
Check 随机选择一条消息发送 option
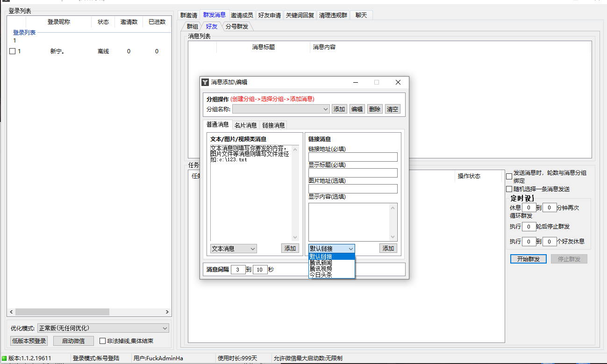tap(509, 189)
